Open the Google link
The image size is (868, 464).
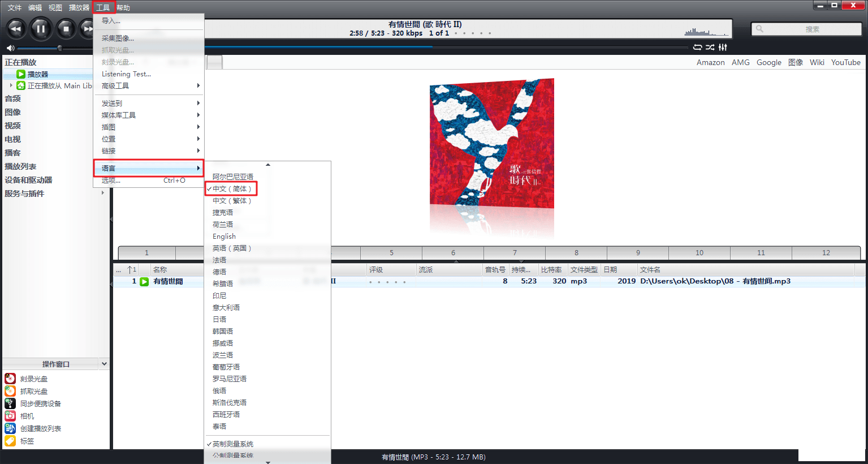(x=769, y=62)
